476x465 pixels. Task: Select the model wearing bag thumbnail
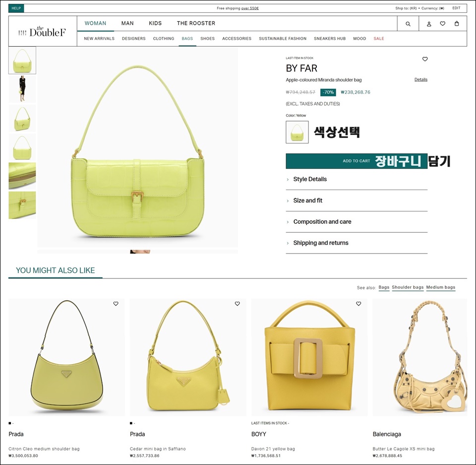(x=22, y=89)
